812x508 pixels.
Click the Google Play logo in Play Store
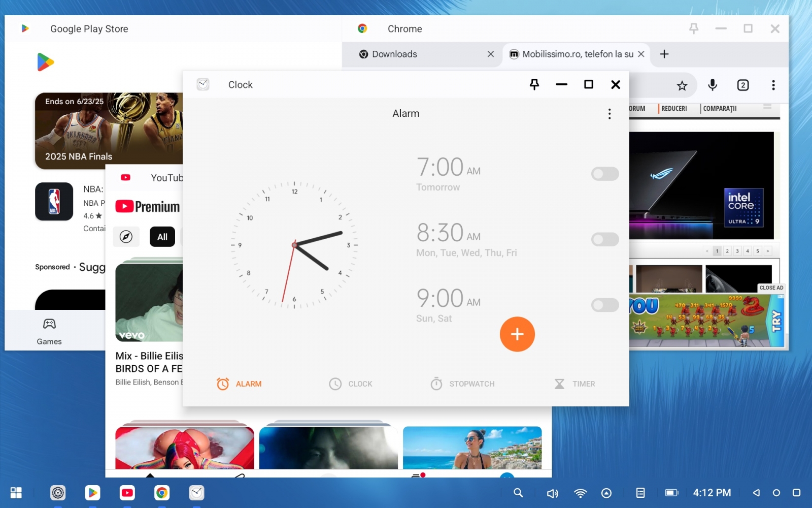pos(45,62)
